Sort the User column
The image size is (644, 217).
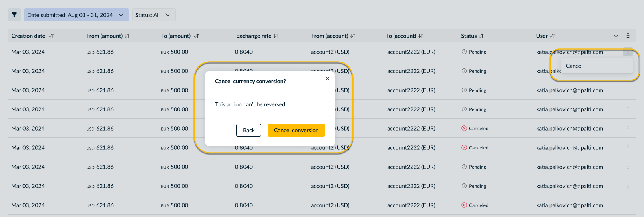(552, 36)
